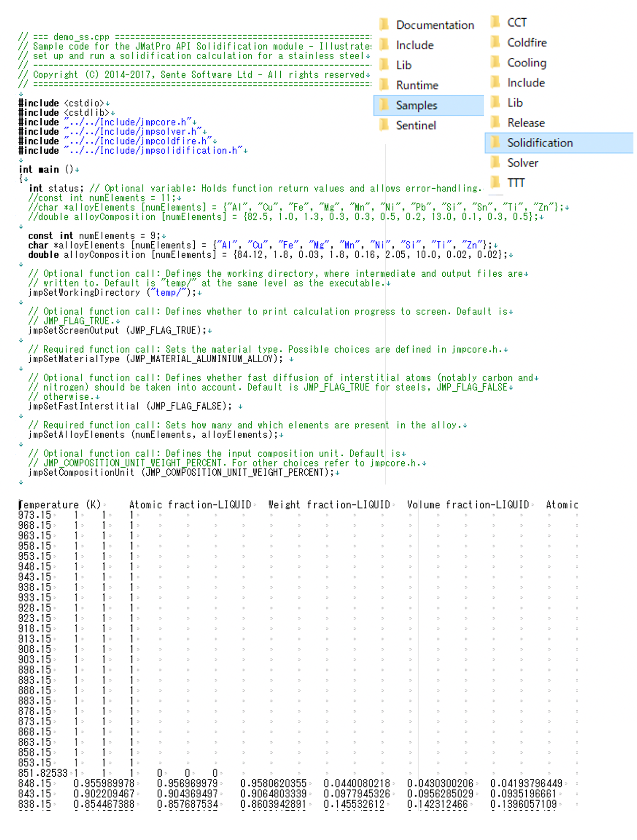Click the jmpSetScreenOutput call
The image size is (637, 840).
point(117,331)
